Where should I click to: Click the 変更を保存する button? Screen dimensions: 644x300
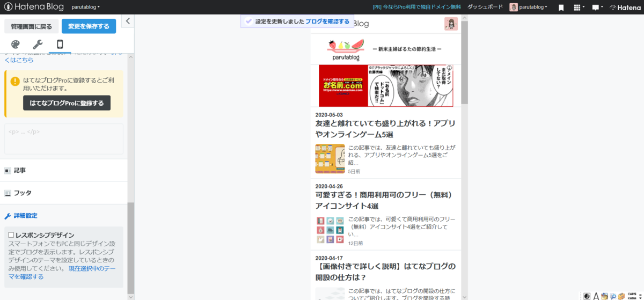[89, 26]
